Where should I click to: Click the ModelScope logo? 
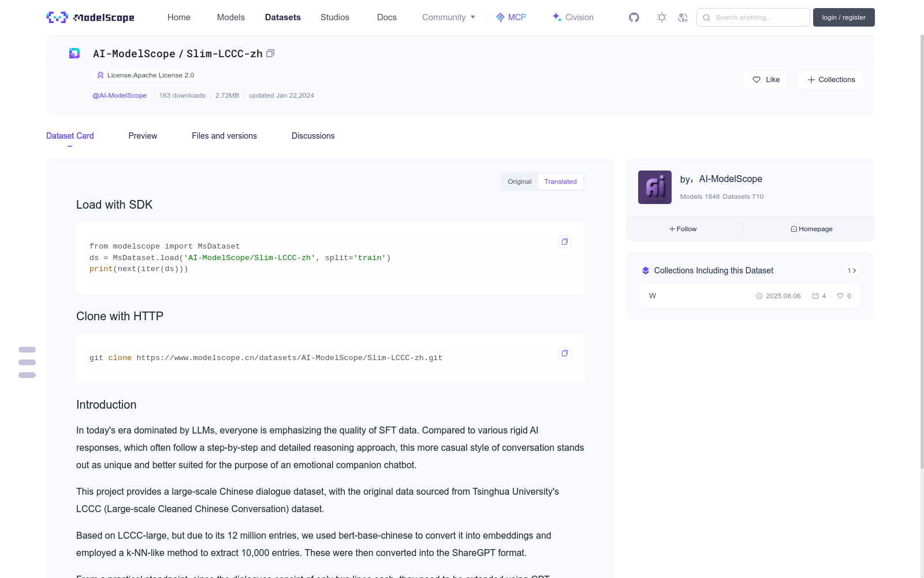pyautogui.click(x=91, y=17)
